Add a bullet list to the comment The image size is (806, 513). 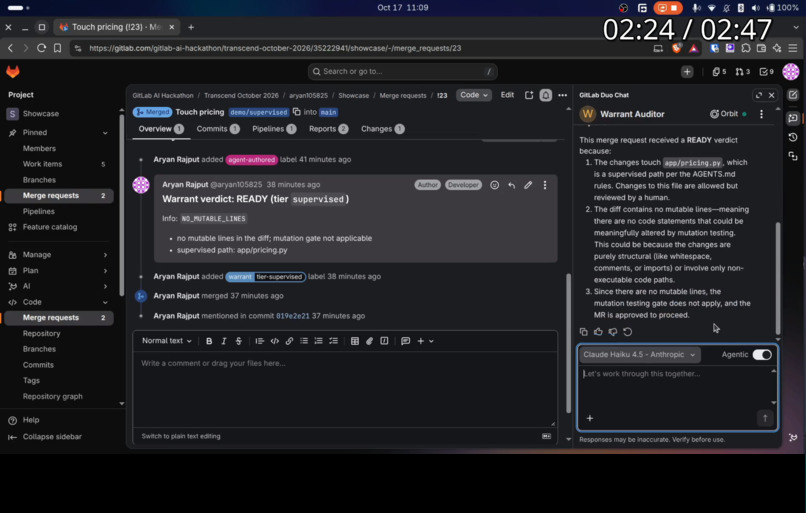pos(304,341)
